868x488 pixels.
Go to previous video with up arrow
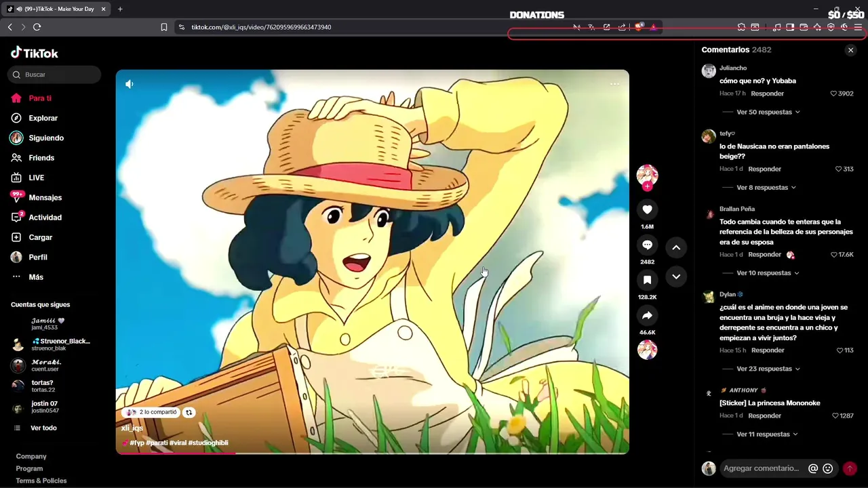676,247
